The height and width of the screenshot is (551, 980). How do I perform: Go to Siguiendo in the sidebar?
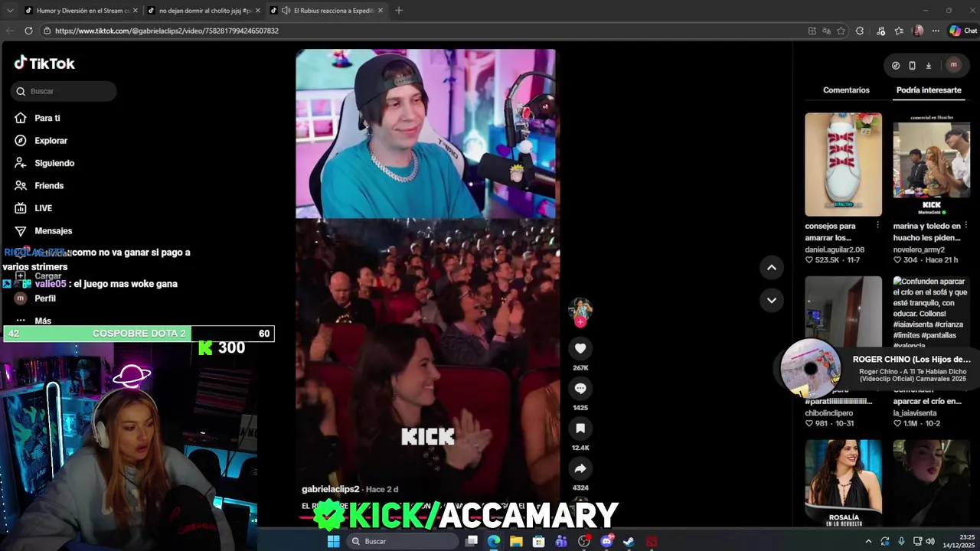44,163
